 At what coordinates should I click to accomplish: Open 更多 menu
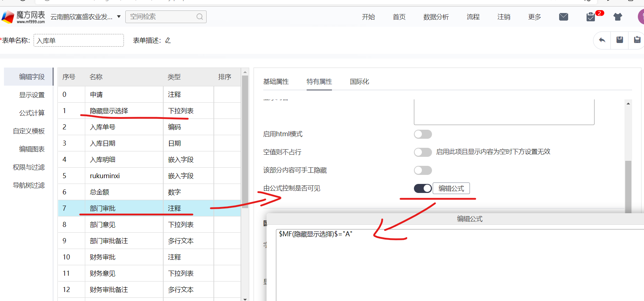(x=535, y=17)
